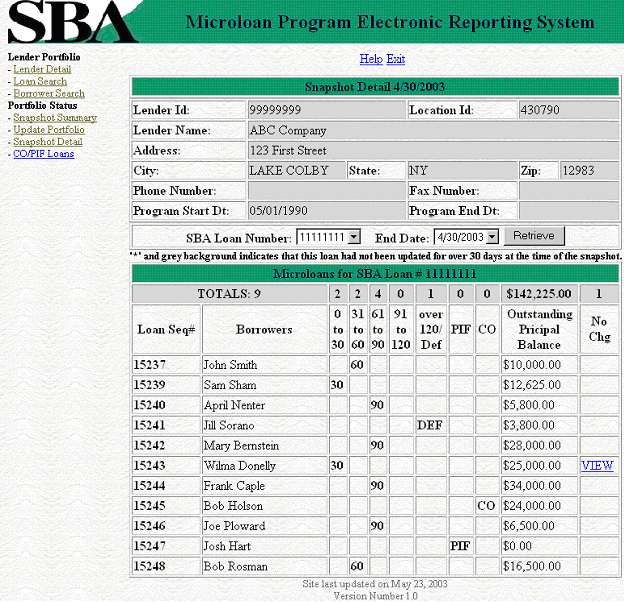
Task: Click VIEW link for Wilma Donelly
Action: coord(597,466)
